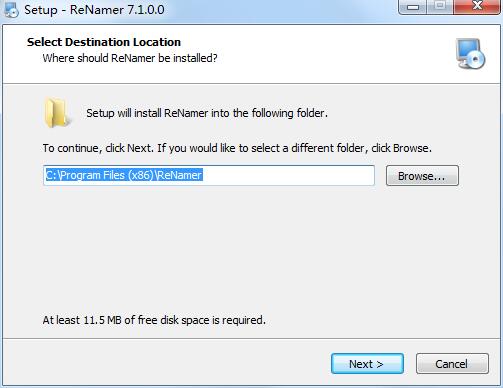
Task: Click the greyed-out maximize button
Action: point(440,6)
